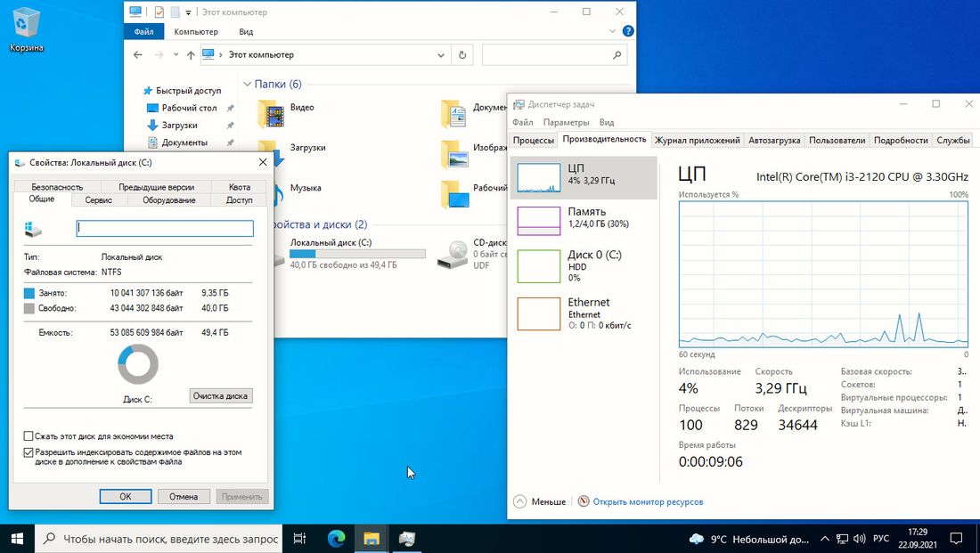Switch to the App history tab
This screenshot has height=553, width=980.
(x=697, y=140)
